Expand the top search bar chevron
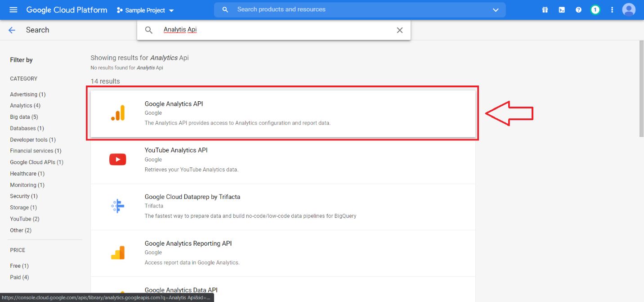This screenshot has height=302, width=644. coord(496,10)
